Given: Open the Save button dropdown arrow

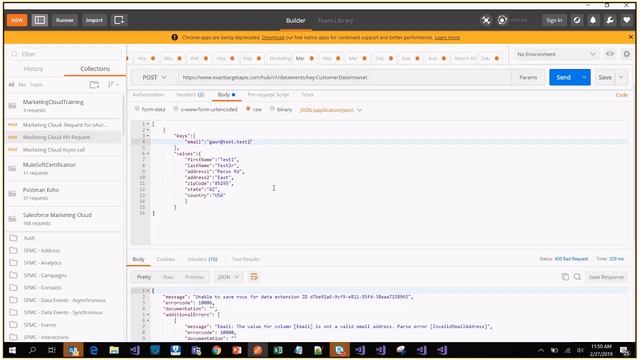Looking at the screenshot, I should (621, 77).
